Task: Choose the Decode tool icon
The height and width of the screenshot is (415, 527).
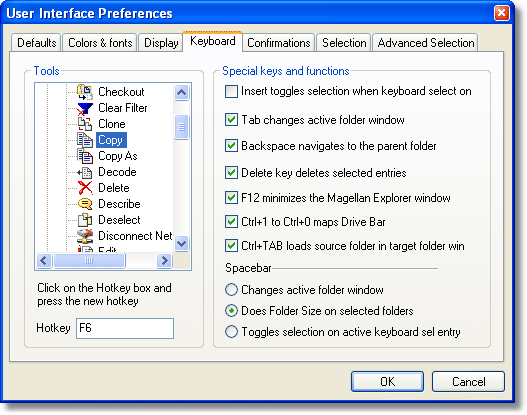Action: [84, 172]
